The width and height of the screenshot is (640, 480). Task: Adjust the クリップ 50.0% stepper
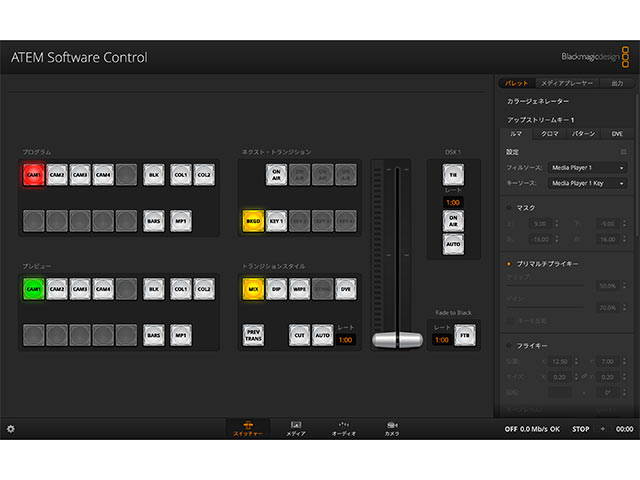tap(624, 286)
